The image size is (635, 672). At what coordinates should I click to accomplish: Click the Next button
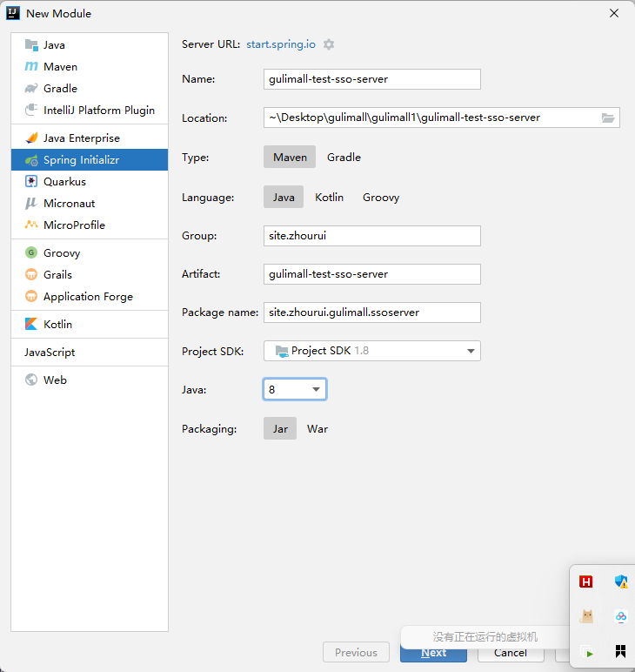[x=433, y=652]
